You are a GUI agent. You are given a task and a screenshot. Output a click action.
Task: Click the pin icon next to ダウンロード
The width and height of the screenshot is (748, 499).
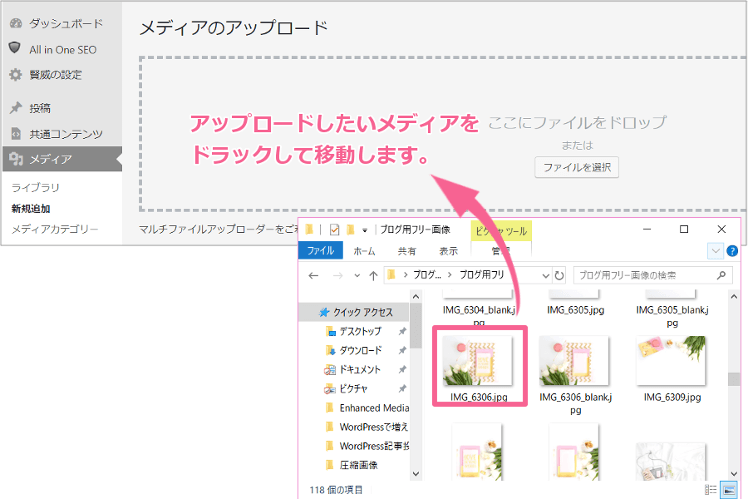point(402,351)
